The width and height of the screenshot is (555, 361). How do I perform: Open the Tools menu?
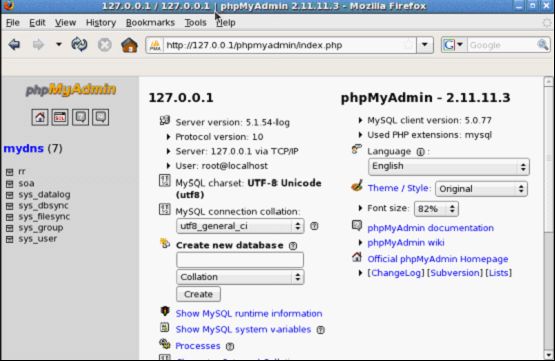pyautogui.click(x=195, y=23)
